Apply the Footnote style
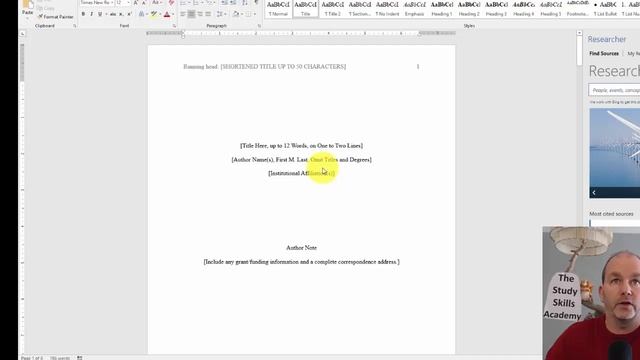 tap(578, 9)
